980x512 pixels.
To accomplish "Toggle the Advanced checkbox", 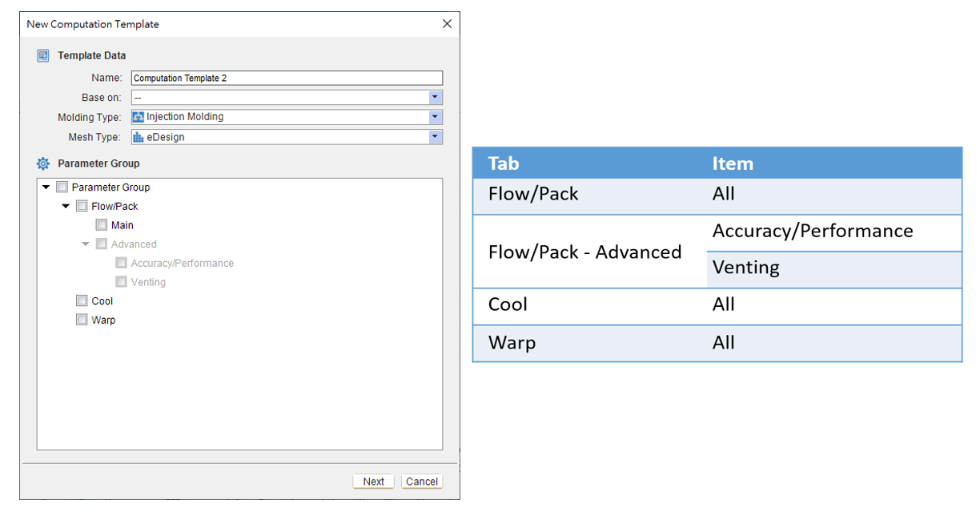I will point(101,244).
